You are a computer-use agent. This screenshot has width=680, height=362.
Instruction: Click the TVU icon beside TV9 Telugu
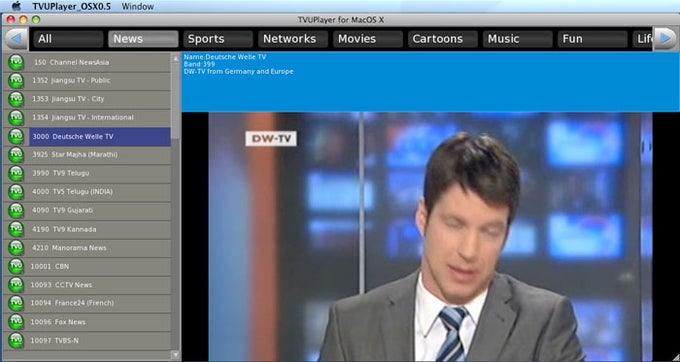(x=16, y=173)
